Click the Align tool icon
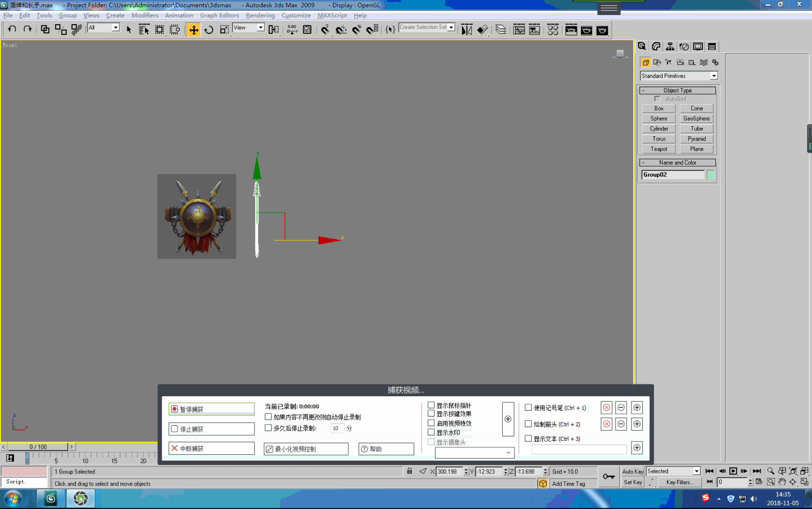812x509 pixels. 483,30
